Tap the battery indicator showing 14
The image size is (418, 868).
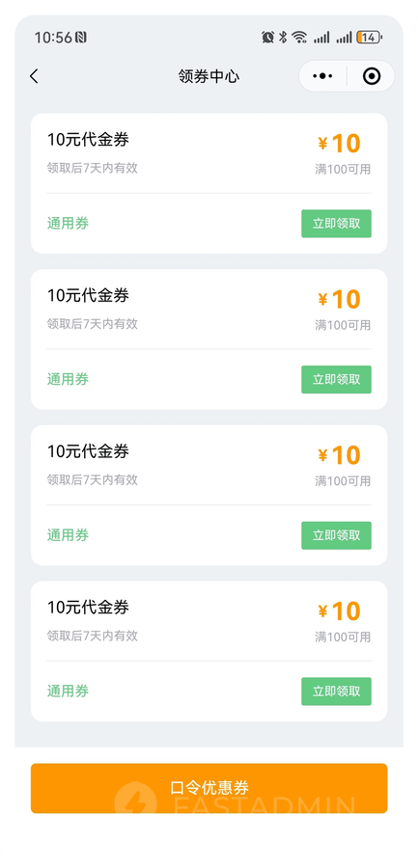(x=369, y=37)
